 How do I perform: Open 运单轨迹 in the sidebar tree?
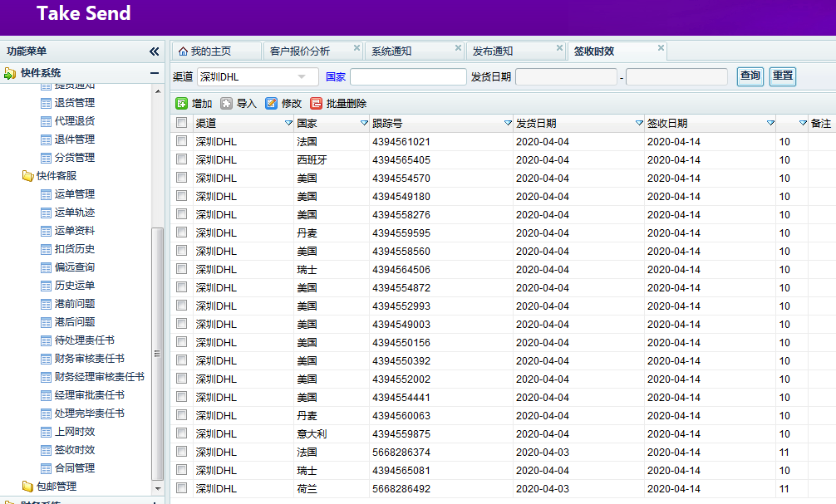point(75,213)
